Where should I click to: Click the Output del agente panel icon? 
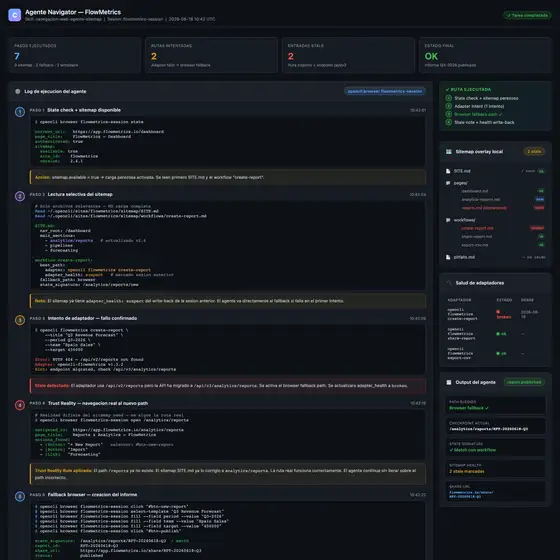pos(449,382)
